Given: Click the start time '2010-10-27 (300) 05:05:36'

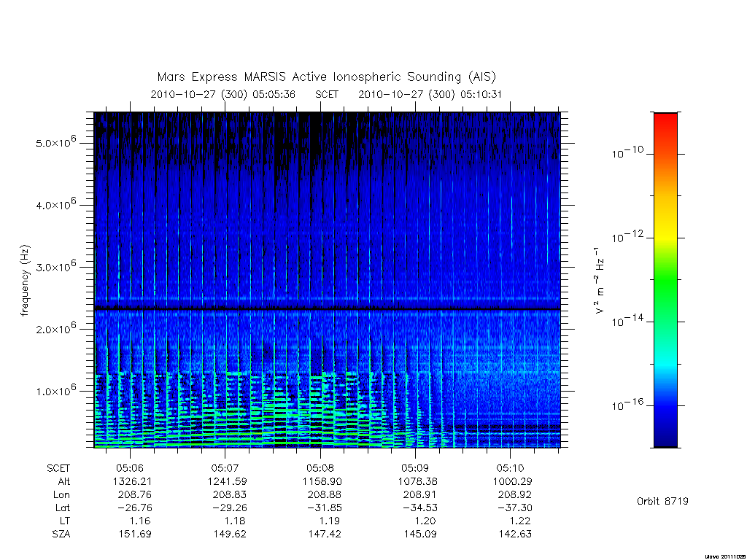Looking at the screenshot, I should tap(223, 94).
